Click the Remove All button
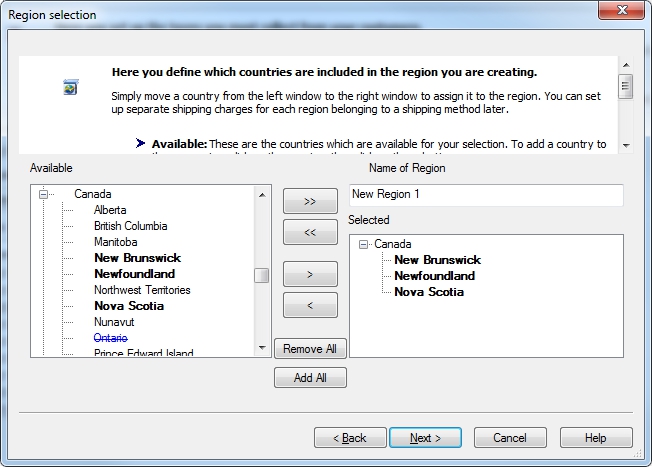 click(310, 349)
